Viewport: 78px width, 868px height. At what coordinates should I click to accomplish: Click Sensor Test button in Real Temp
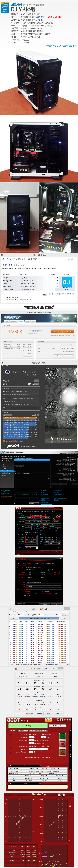coord(29,713)
